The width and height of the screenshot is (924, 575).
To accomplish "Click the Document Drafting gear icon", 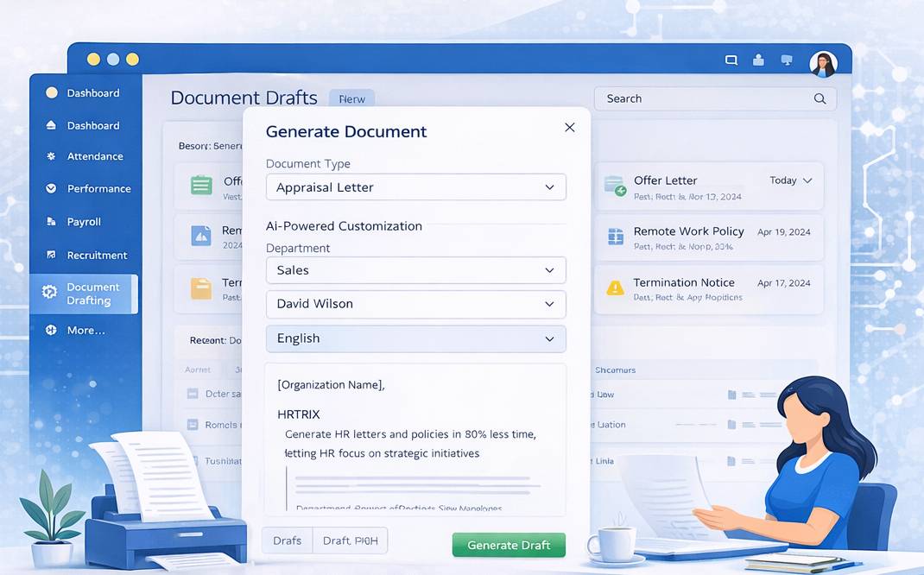I will pos(49,292).
